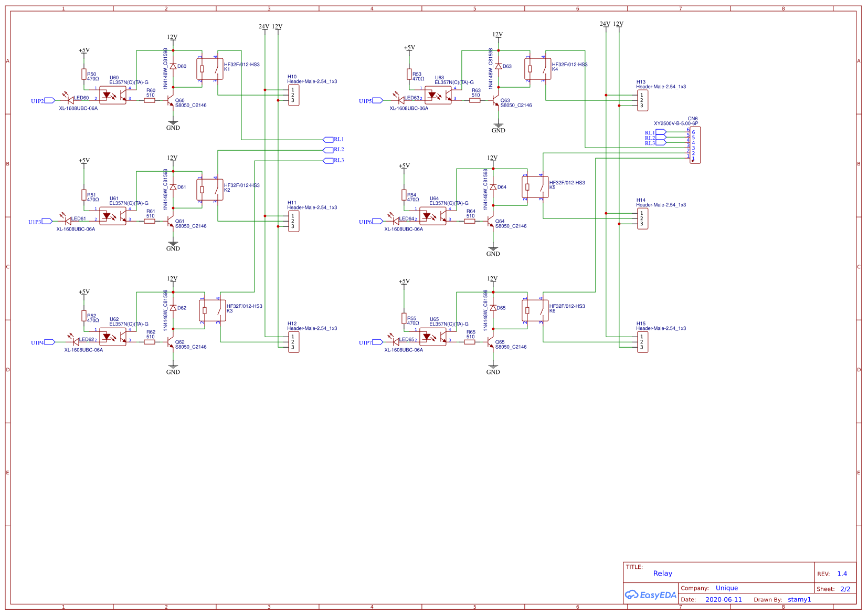The width and height of the screenshot is (868, 615).
Task: Select header H12 Header-Male symbol
Action: click(293, 342)
